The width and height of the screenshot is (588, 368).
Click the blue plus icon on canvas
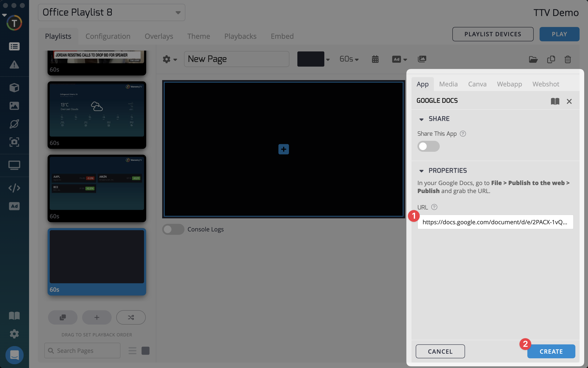pos(283,149)
